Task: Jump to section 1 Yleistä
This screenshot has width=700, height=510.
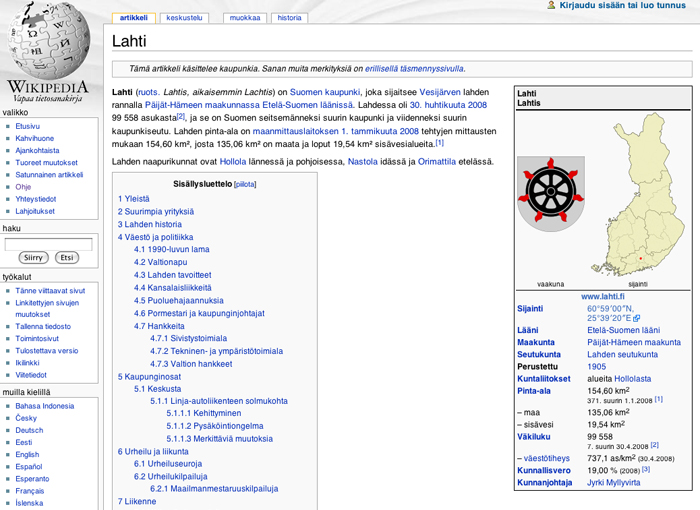Action: coord(133,199)
